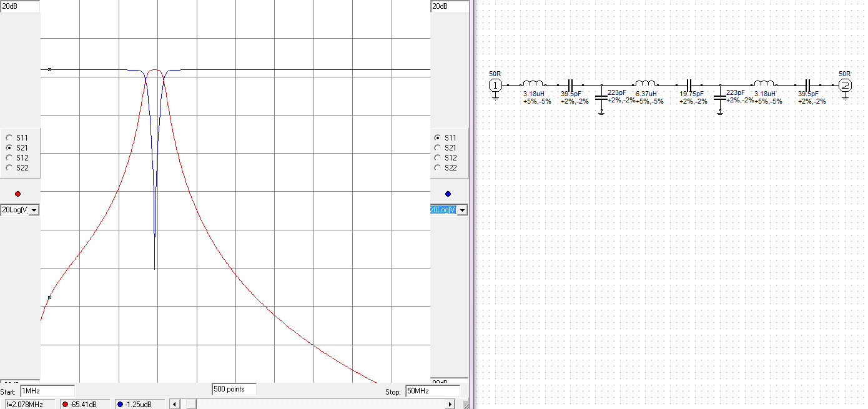Click the left arrow of the horizontal scrollbar

[x=175, y=404]
